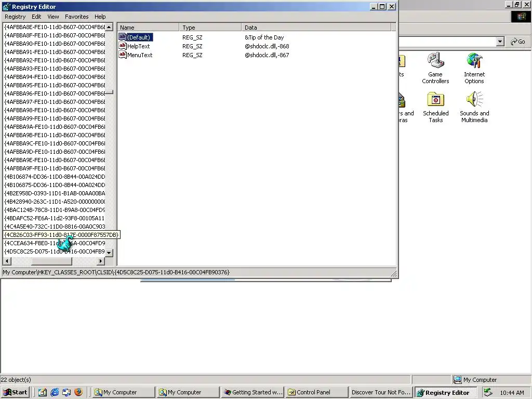This screenshot has height=399, width=532.
Task: Open Internet Options in Control Panel
Action: click(474, 68)
